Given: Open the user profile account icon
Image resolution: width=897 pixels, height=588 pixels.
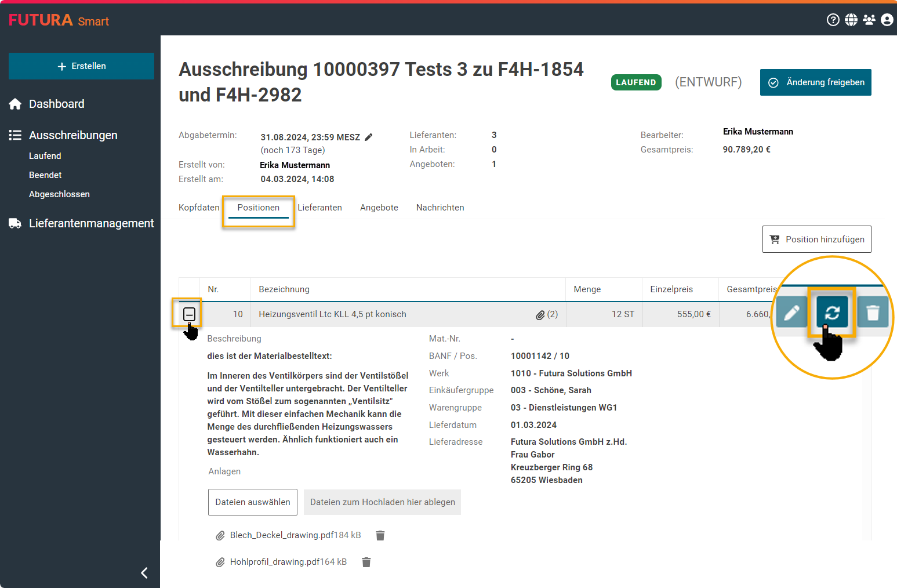Looking at the screenshot, I should (x=887, y=20).
